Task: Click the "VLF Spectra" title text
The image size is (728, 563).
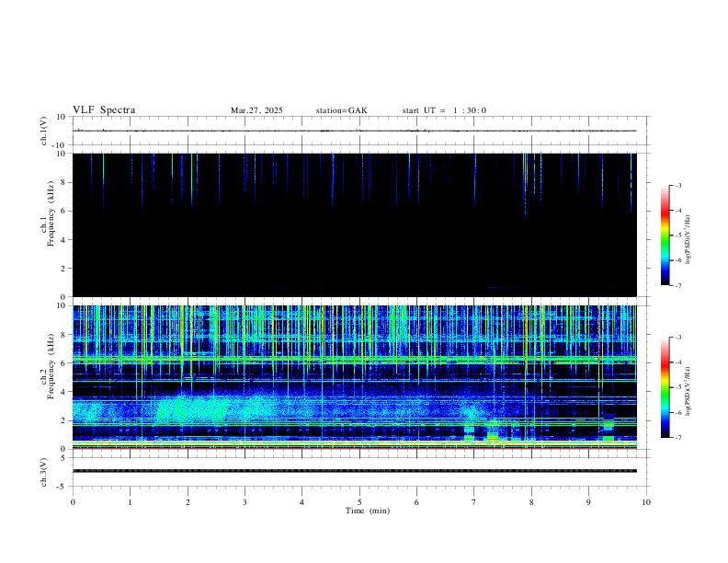Action: point(104,109)
